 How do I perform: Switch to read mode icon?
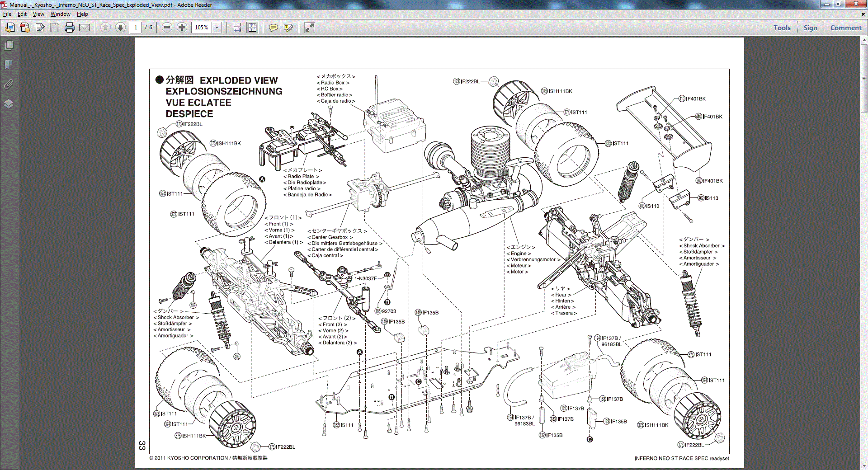click(309, 28)
